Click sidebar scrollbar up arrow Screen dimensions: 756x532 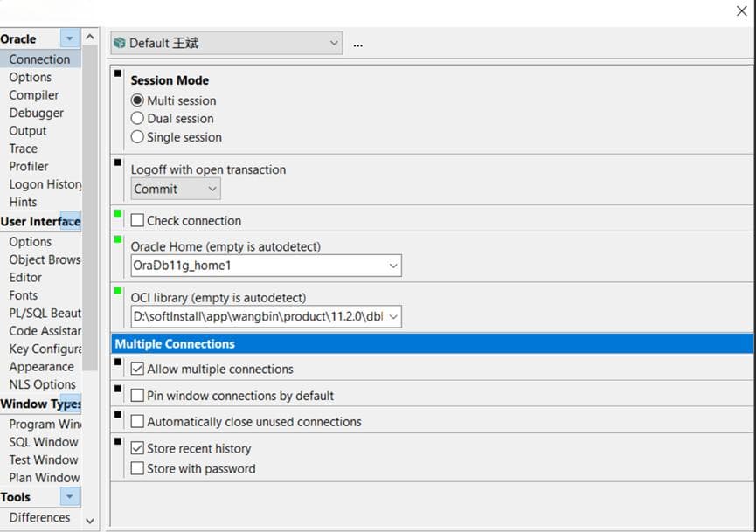click(90, 37)
